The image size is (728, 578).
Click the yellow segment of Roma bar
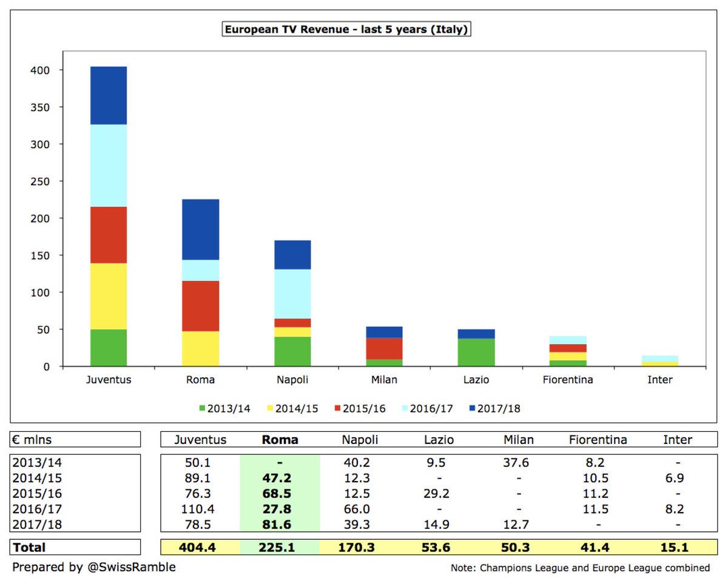pyautogui.click(x=200, y=349)
